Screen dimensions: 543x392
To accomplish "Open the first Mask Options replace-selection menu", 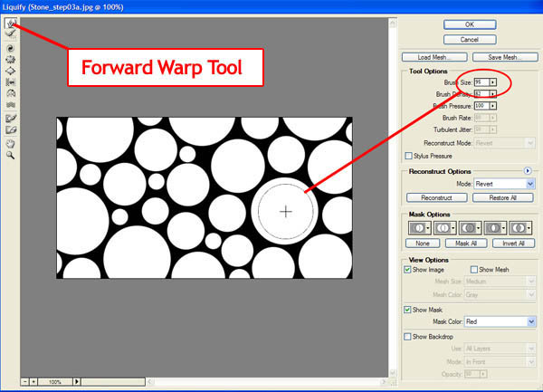I will [x=416, y=228].
